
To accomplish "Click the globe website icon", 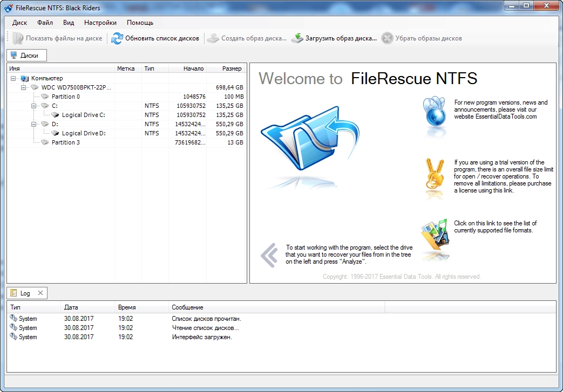I will point(435,112).
